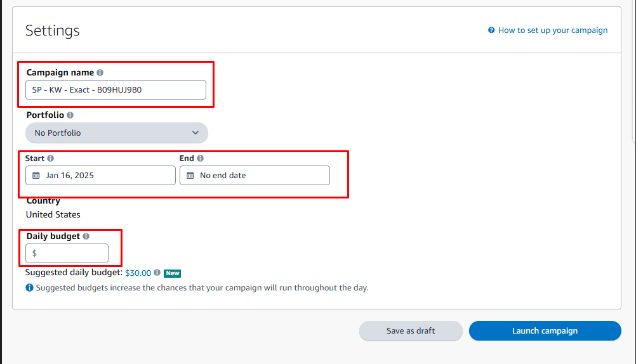The image size is (636, 364).
Task: Open the No end date picker
Action: pos(255,176)
